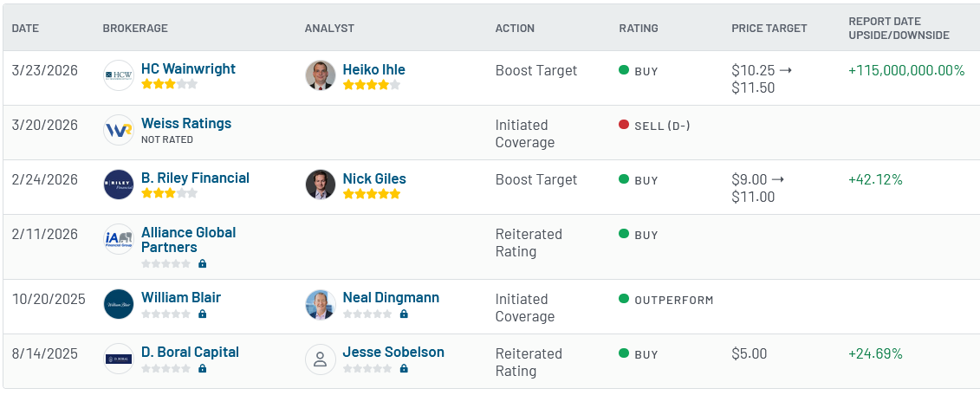
Task: Click the $5.00 price target
Action: click(x=750, y=353)
